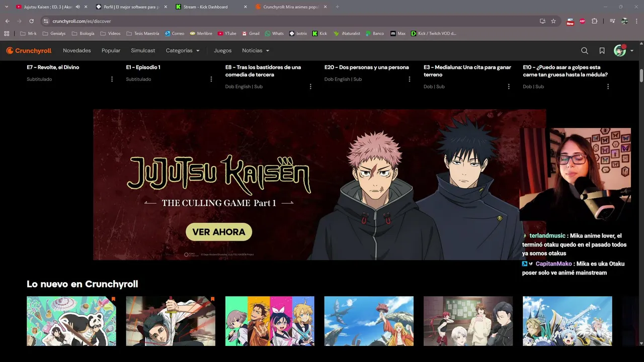The image size is (644, 362).
Task: Open the Crunchyroll profile avatar menu
Action: [623, 50]
